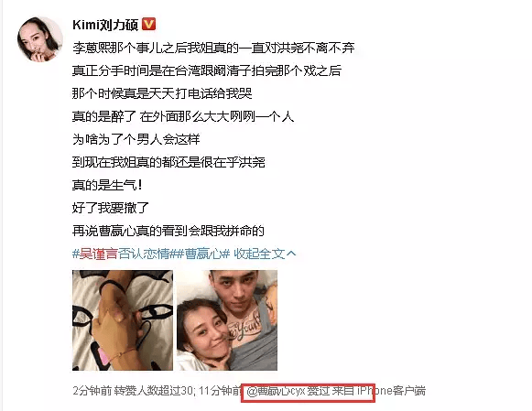The height and width of the screenshot is (411, 532).
Task: Click the 2分钟前 timestamp
Action: [92, 391]
